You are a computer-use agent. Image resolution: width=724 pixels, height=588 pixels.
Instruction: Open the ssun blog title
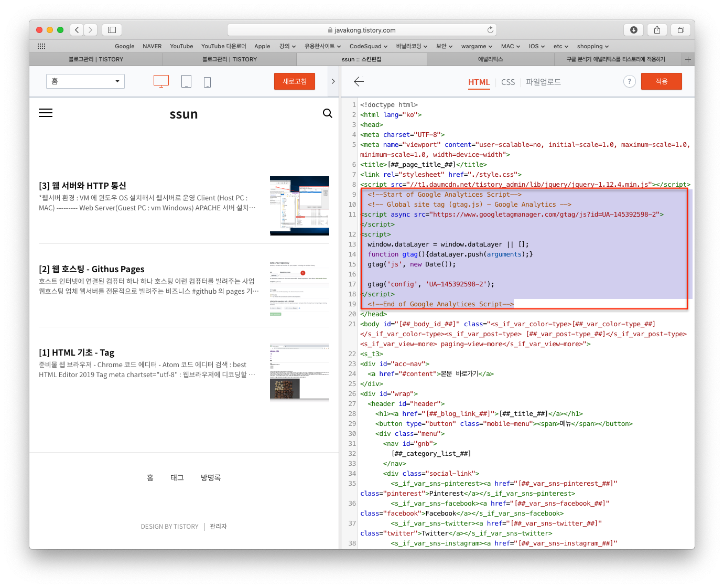tap(183, 114)
